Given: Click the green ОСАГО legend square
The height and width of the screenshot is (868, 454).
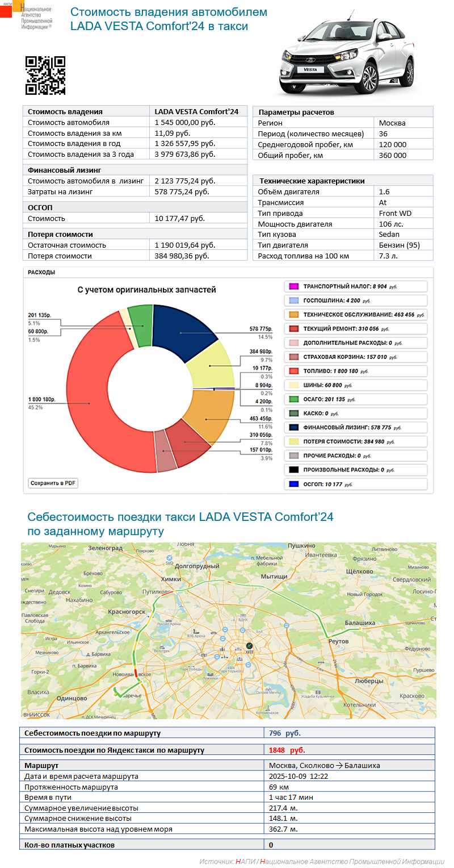Looking at the screenshot, I should click(293, 399).
